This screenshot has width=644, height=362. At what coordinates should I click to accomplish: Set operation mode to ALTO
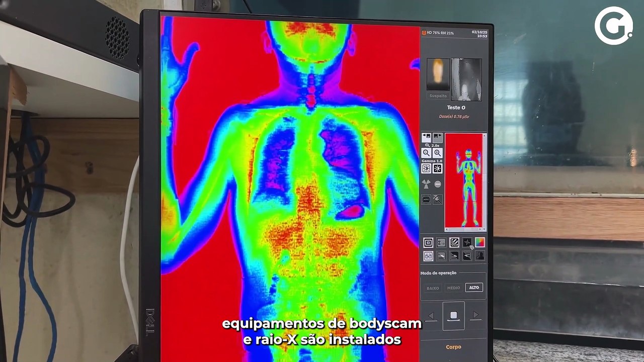474,288
